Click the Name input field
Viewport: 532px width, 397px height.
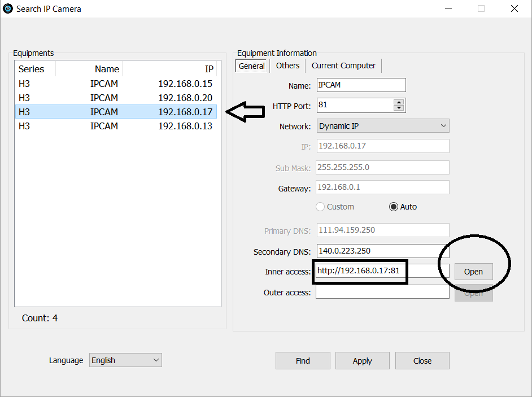pos(360,85)
